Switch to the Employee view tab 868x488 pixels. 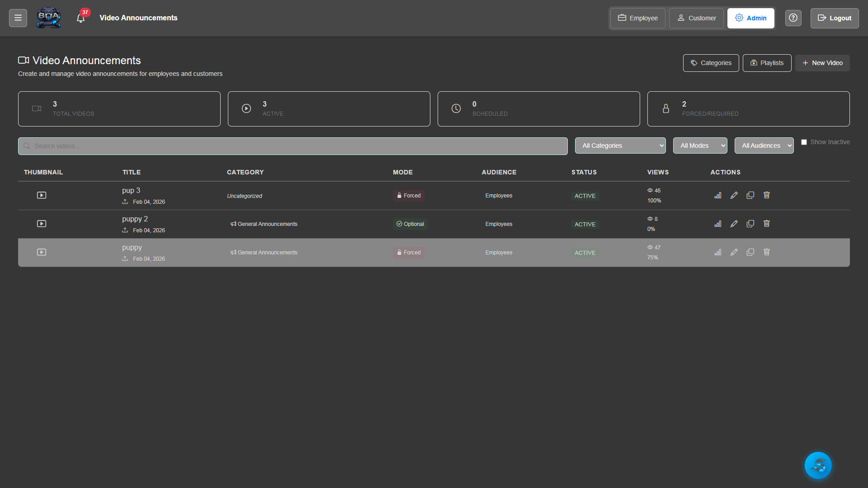click(637, 18)
